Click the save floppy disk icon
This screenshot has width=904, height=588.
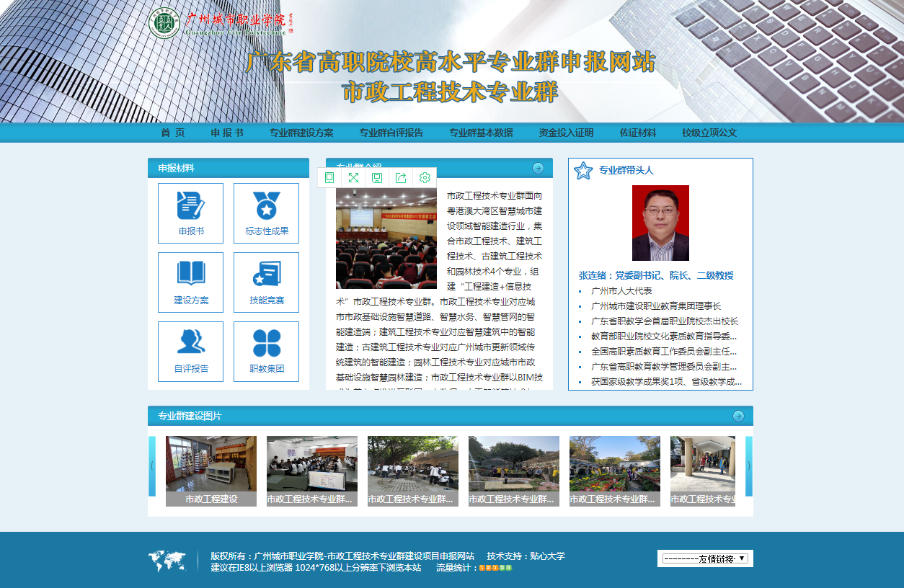[377, 178]
